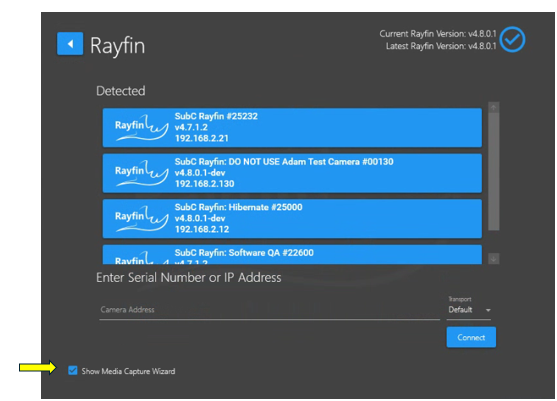Click the version check circle icon
557x401 pixels.
pyautogui.click(x=512, y=39)
